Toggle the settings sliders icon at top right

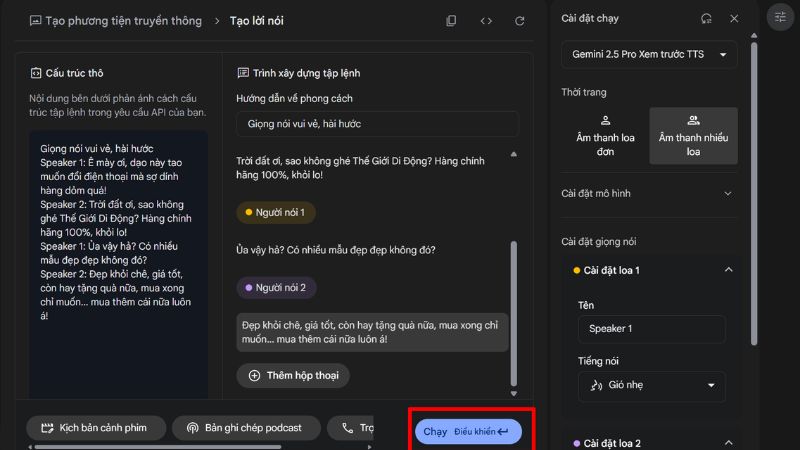780,17
